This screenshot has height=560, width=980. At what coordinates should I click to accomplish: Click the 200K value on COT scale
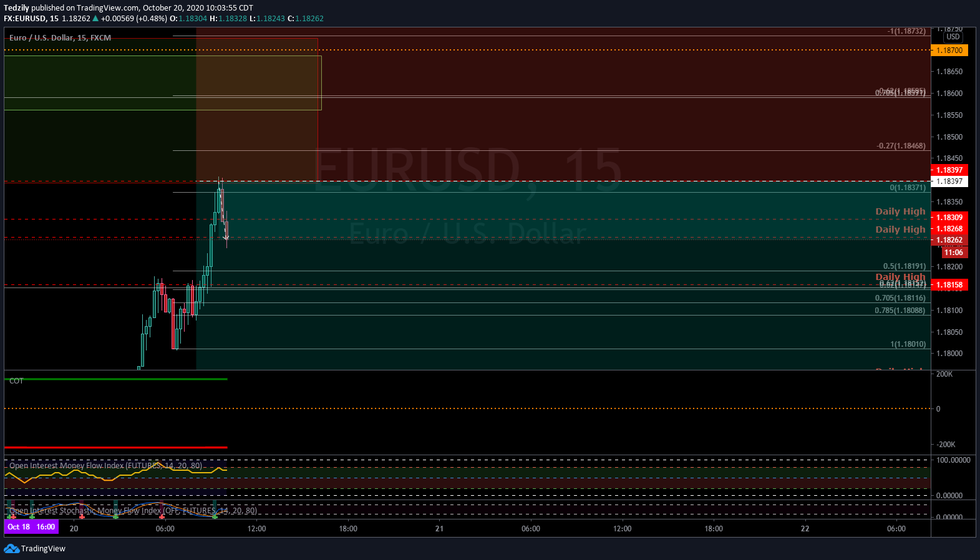tap(944, 374)
